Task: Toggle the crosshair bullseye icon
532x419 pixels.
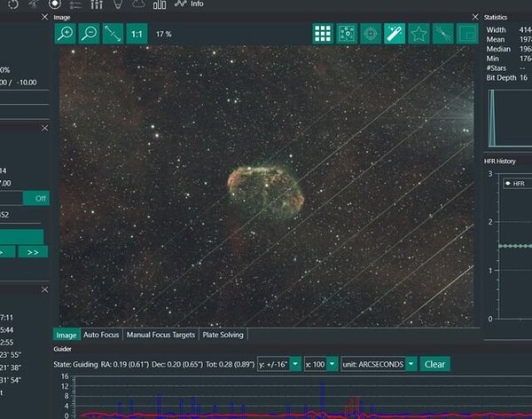Action: point(371,34)
